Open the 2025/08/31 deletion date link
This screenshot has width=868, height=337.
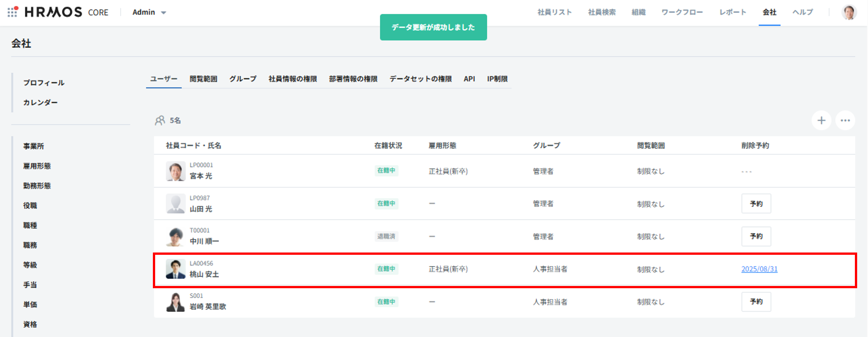759,269
